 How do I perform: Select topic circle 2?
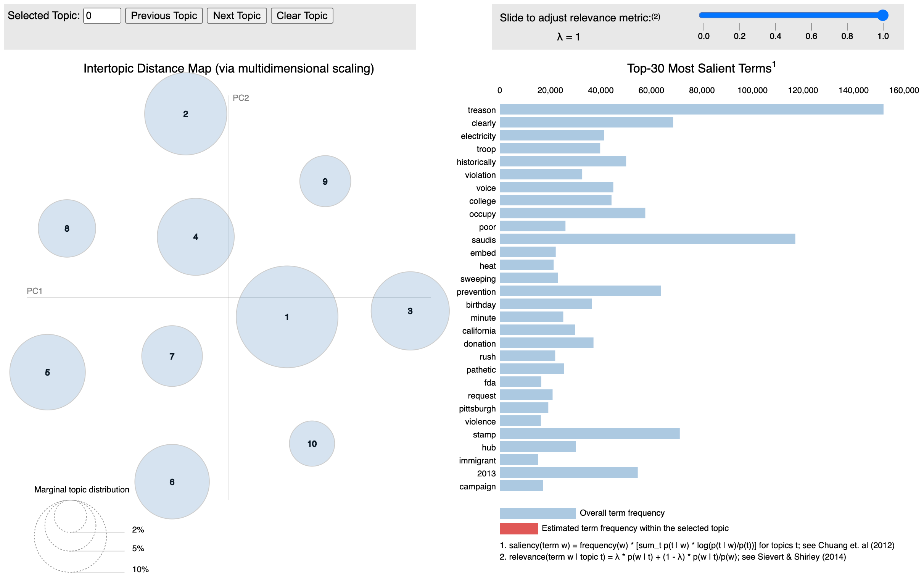coord(186,114)
